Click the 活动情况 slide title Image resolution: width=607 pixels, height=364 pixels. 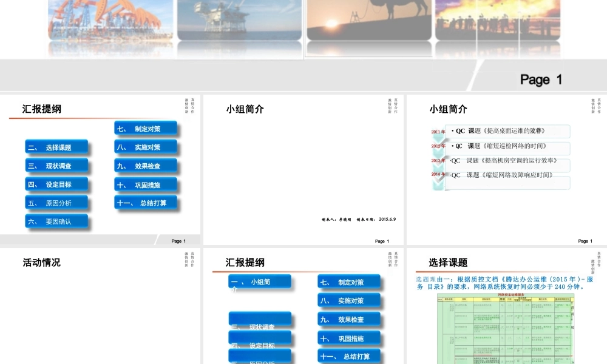point(41,263)
